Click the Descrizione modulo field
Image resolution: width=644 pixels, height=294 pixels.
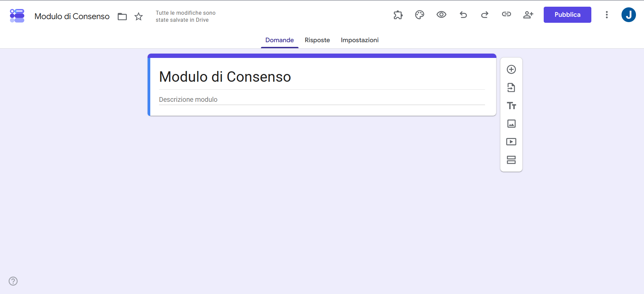[322, 99]
